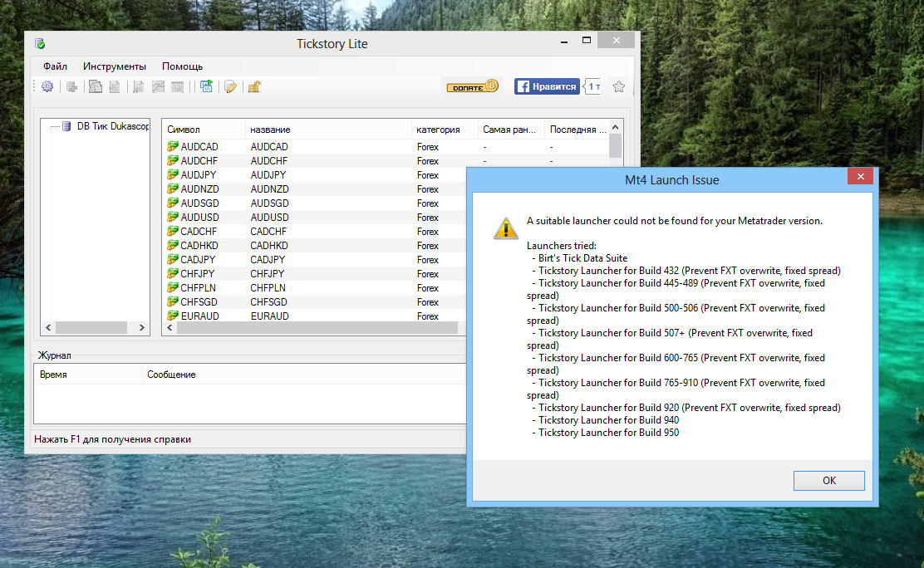
Task: Select the AUDJPY symbol row
Action: coord(314,175)
